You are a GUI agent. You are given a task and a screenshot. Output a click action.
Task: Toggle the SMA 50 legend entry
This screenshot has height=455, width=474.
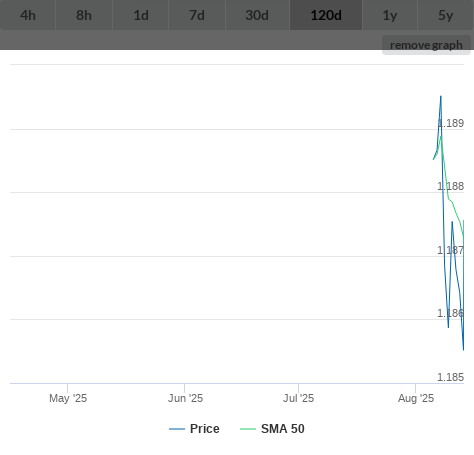(x=272, y=429)
